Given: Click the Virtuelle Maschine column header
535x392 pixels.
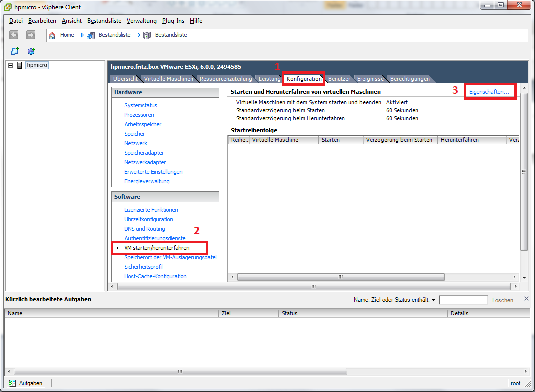Looking at the screenshot, I should click(283, 140).
